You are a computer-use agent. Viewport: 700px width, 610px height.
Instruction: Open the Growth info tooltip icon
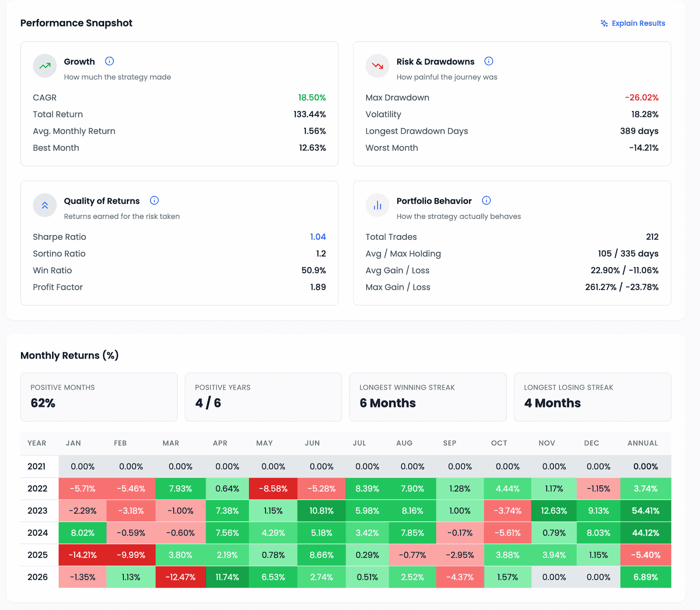click(109, 61)
